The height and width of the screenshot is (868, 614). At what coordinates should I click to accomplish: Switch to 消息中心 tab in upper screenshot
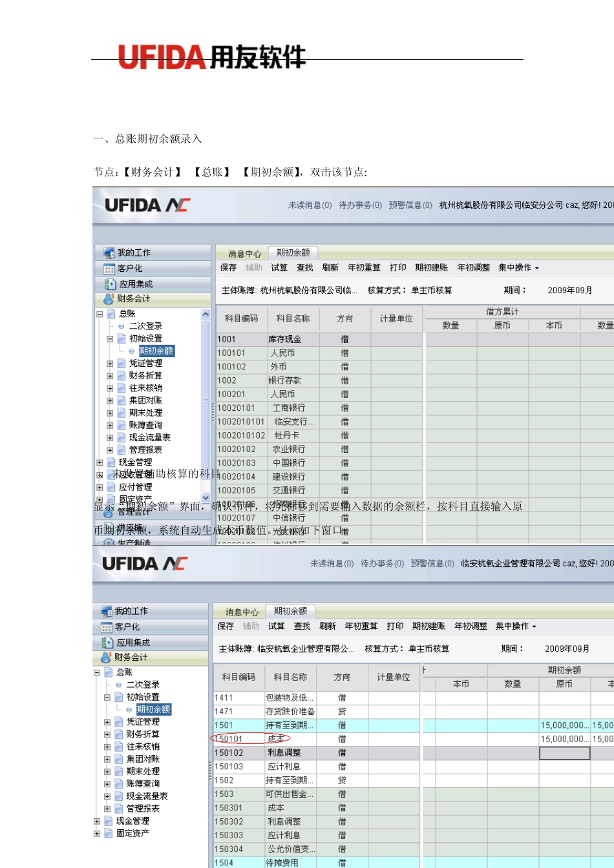pyautogui.click(x=244, y=254)
